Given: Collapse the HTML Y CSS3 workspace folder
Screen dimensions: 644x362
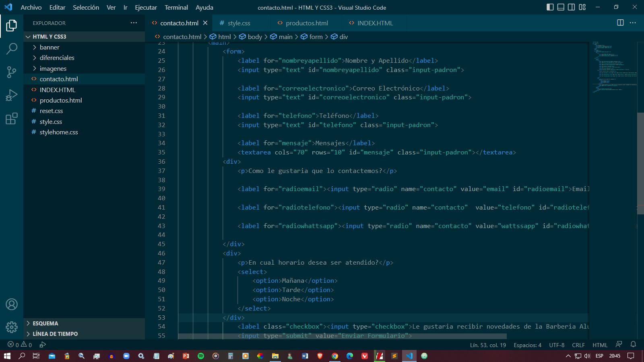Looking at the screenshot, I should 84,37.
